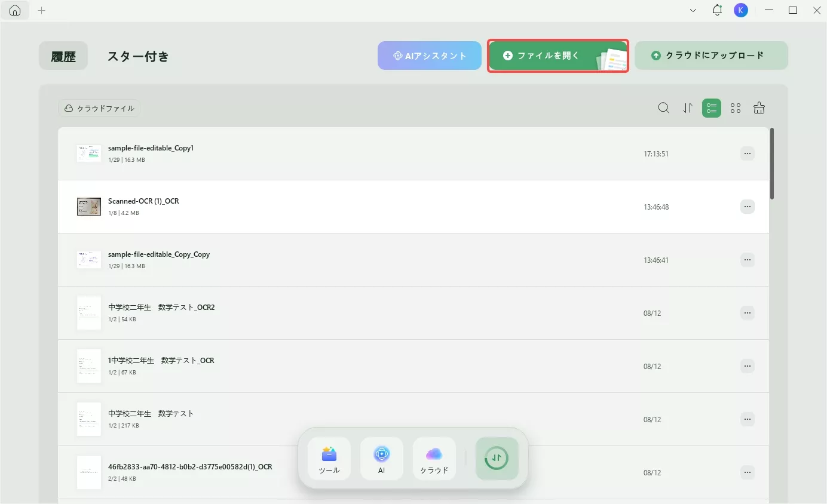Switch to the 履歴 tab

(63, 56)
